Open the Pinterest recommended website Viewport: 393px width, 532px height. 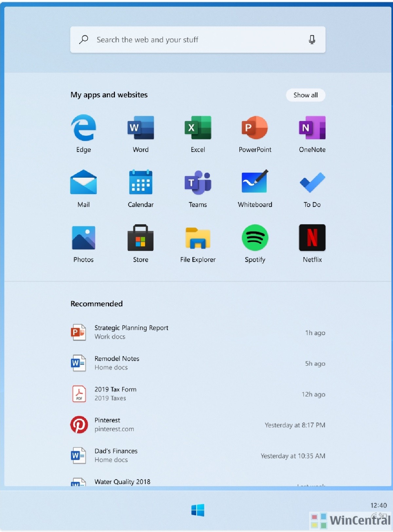198,425
